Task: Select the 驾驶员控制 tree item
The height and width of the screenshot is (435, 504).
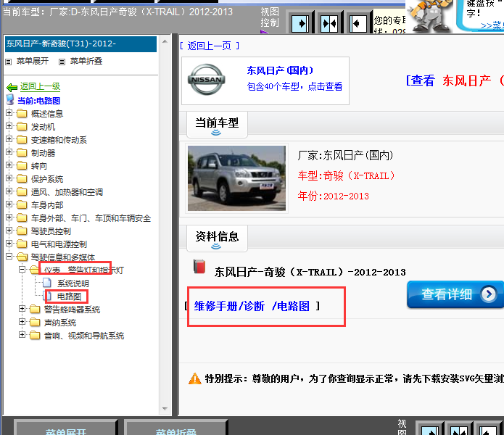Action: click(51, 231)
